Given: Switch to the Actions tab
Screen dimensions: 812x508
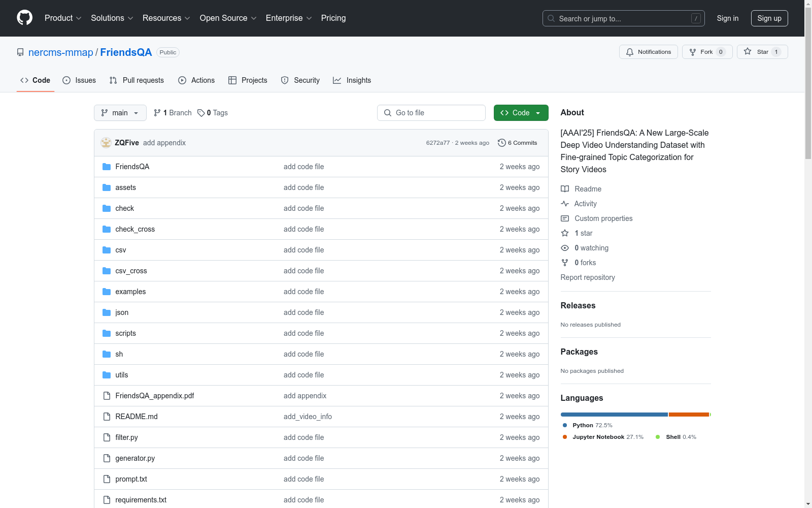Looking at the screenshot, I should pos(196,80).
